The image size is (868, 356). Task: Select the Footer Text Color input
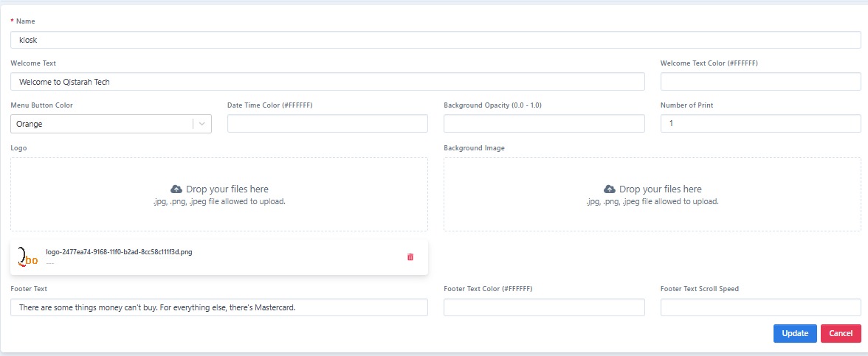click(544, 307)
